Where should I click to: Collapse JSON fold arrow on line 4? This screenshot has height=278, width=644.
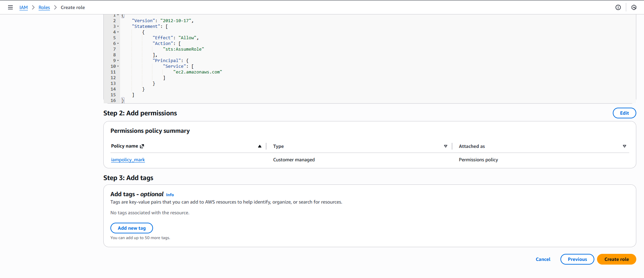[x=118, y=32]
